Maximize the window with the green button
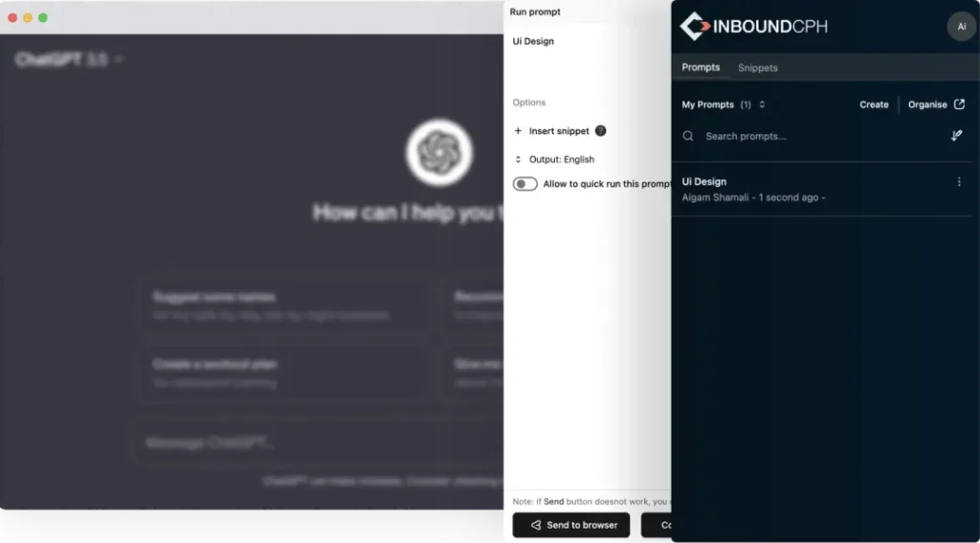 pyautogui.click(x=42, y=17)
